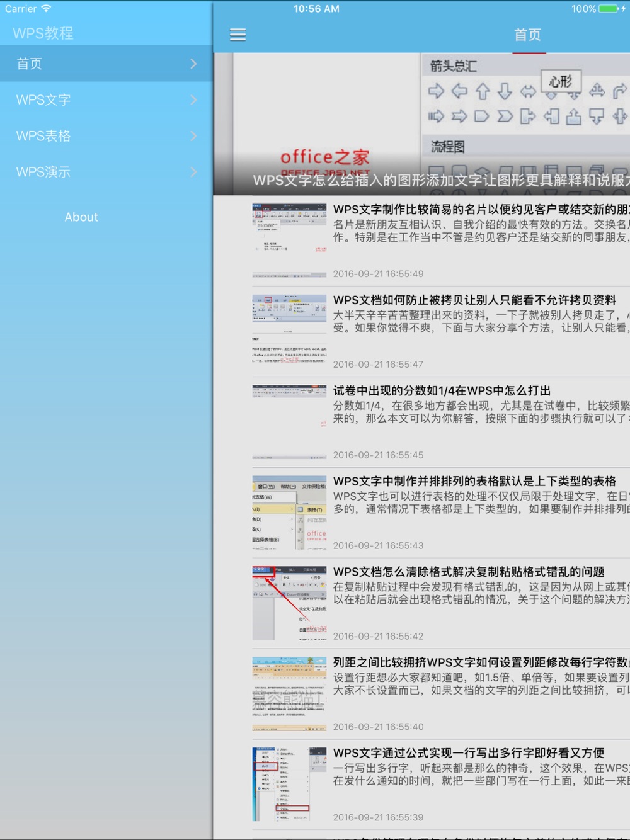Open article WPS文档怎么清除格式
630x840 pixels.
click(x=469, y=572)
